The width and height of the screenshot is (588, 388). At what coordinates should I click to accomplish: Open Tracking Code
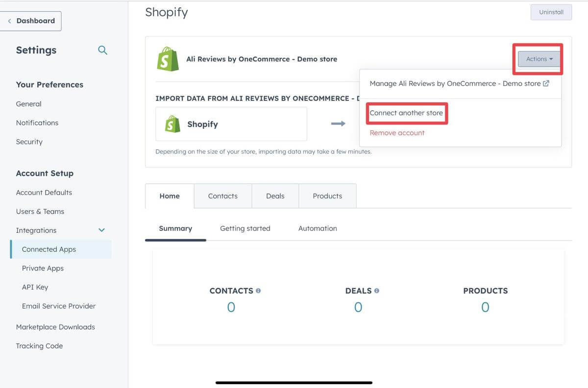click(39, 346)
